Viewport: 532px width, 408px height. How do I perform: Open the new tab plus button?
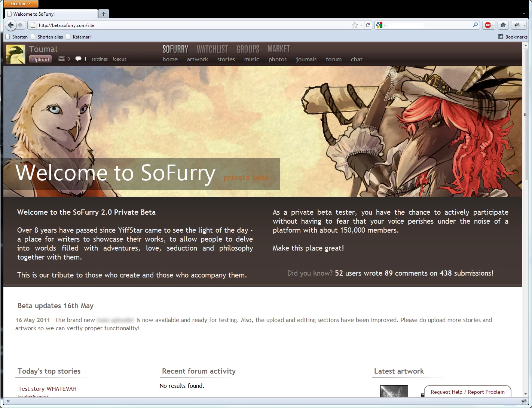(104, 14)
